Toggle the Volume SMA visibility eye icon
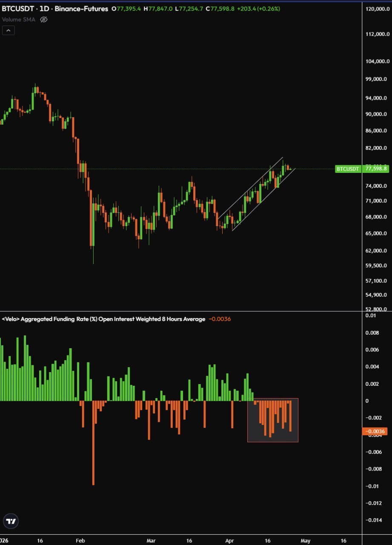 click(43, 20)
